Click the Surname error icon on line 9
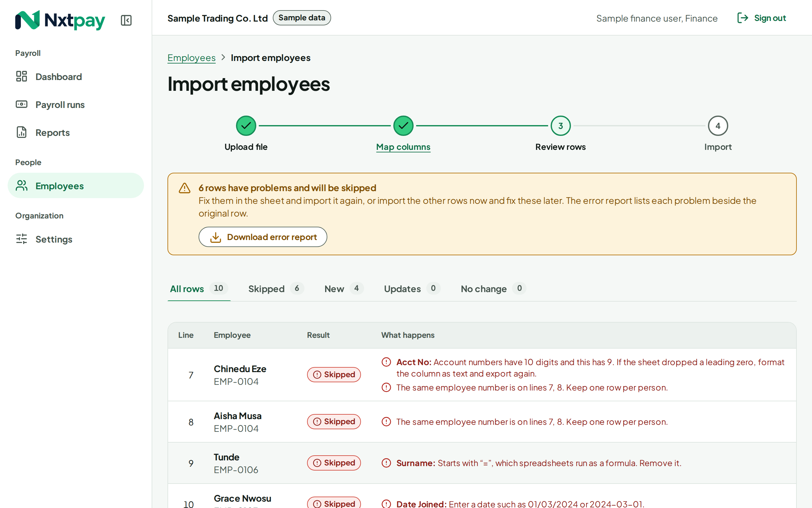Image resolution: width=812 pixels, height=508 pixels. tap(386, 463)
